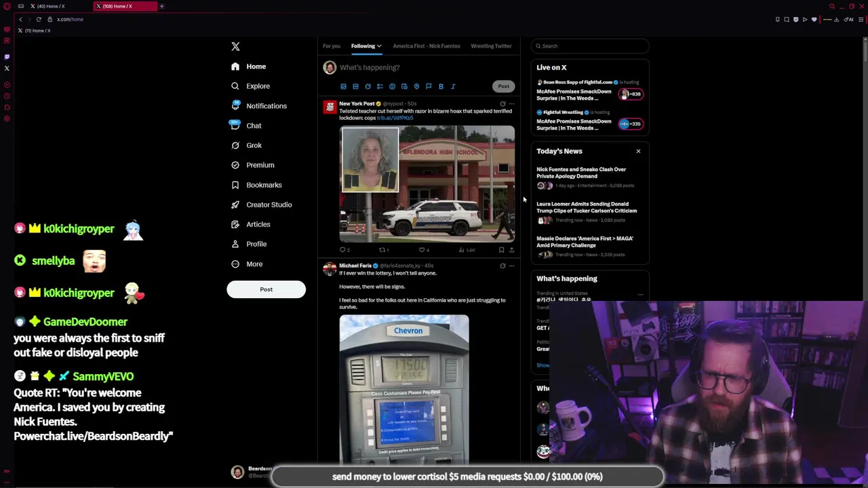The width and height of the screenshot is (868, 488).
Task: Go to Profile in the sidebar
Action: pos(249,243)
